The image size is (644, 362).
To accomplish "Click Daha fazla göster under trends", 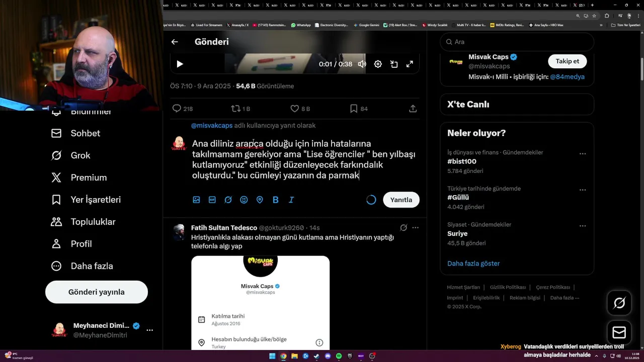I will pos(473,263).
